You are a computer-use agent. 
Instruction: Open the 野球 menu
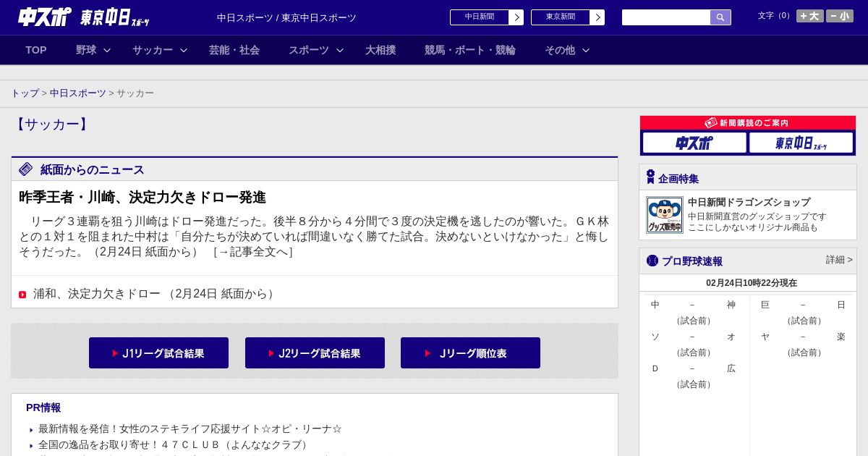tap(86, 50)
